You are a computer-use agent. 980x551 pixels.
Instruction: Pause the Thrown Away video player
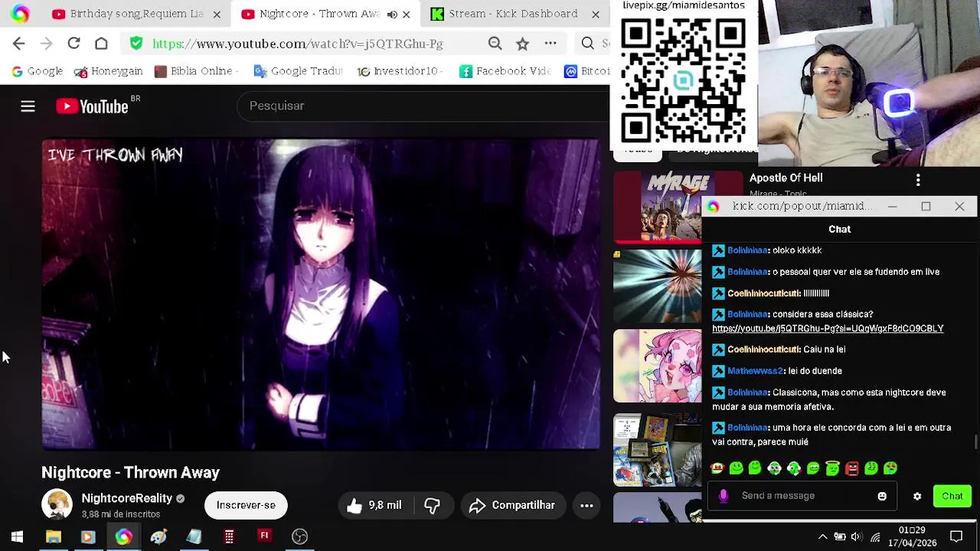point(322,294)
